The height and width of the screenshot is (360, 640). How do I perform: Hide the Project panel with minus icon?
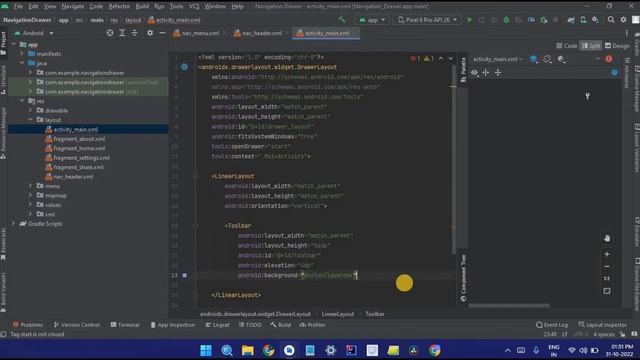click(162, 33)
